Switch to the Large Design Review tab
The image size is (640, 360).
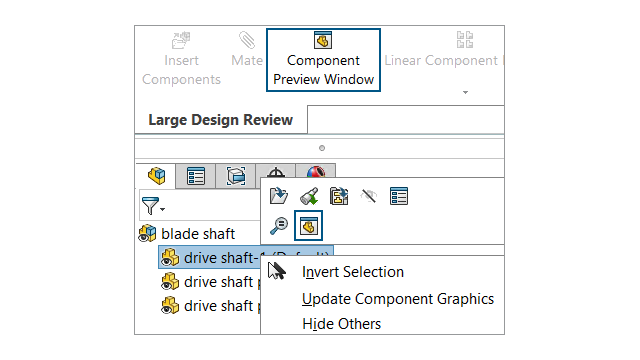tap(221, 120)
